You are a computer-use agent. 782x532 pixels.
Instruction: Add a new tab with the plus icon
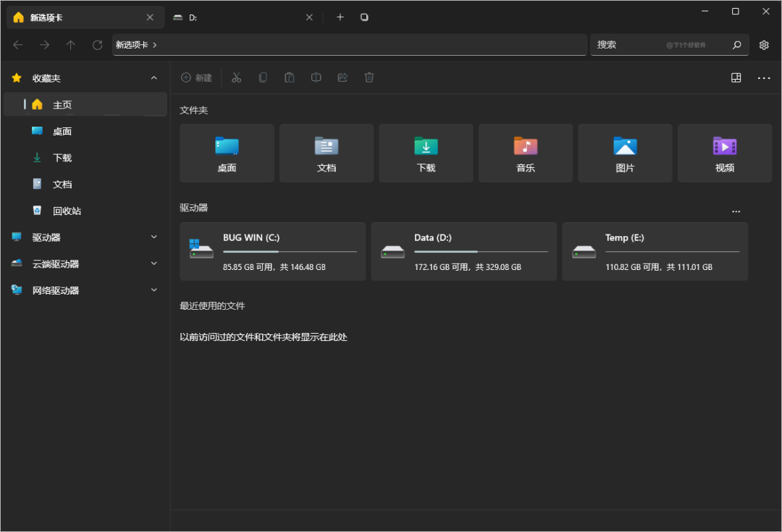(x=340, y=17)
